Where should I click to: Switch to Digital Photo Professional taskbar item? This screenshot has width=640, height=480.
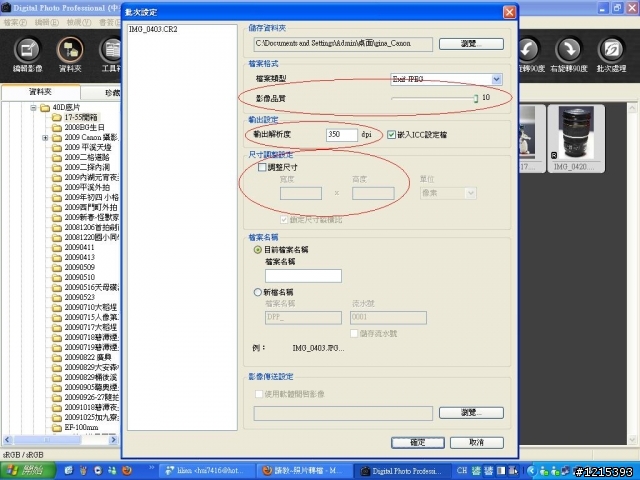401,471
